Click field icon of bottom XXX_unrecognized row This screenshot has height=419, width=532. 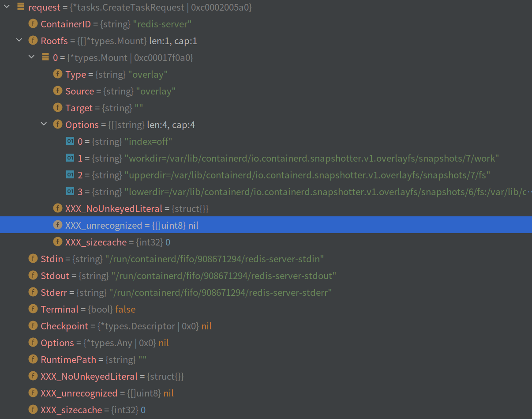(x=33, y=393)
